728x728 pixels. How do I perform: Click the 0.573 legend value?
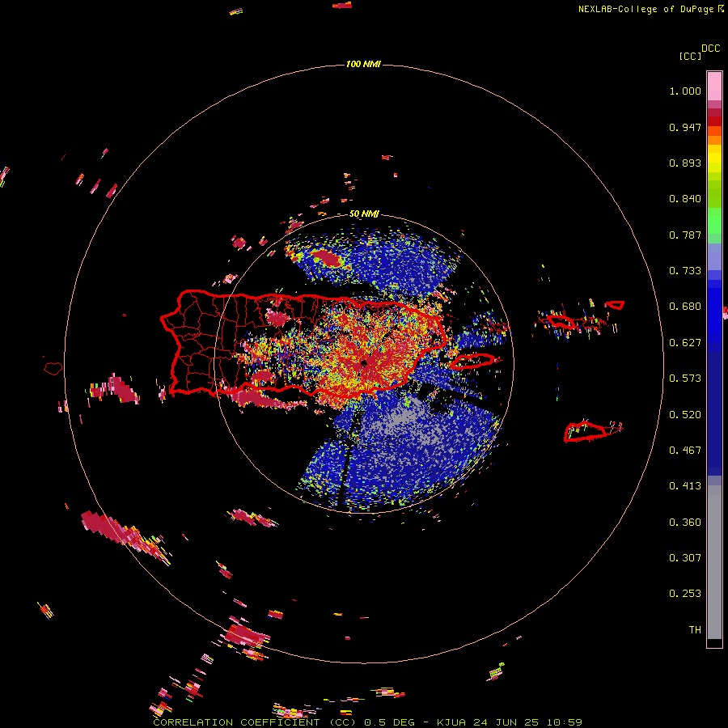click(x=685, y=379)
